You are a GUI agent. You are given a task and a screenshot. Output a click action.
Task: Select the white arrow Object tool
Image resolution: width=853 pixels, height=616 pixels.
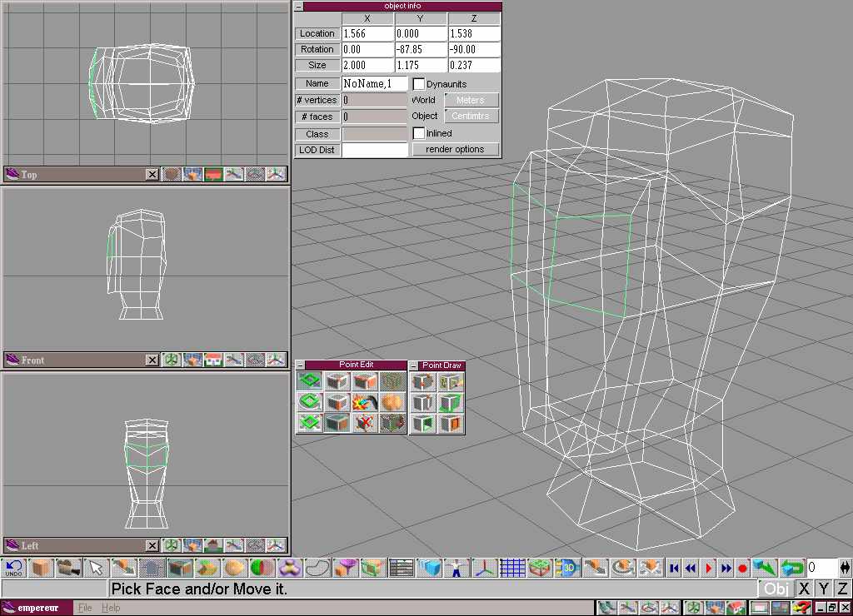pyautogui.click(x=97, y=569)
